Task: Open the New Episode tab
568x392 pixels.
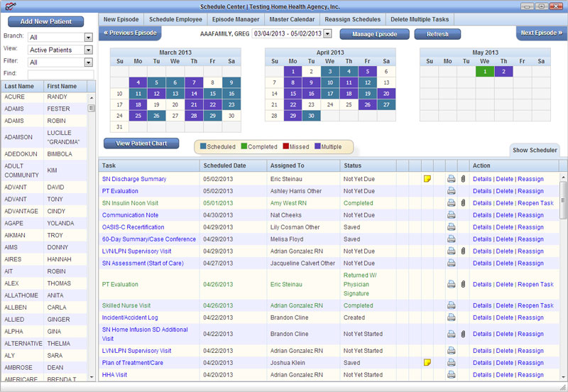Action: [x=121, y=19]
